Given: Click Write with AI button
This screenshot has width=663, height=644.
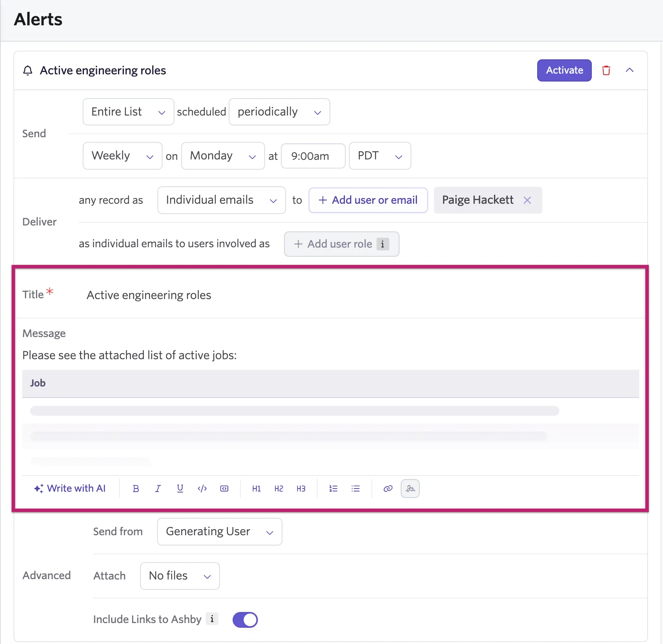Looking at the screenshot, I should pyautogui.click(x=70, y=489).
